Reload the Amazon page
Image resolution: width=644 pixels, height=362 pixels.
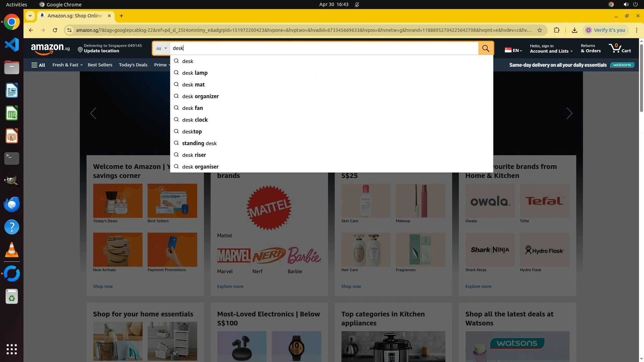[x=55, y=30]
